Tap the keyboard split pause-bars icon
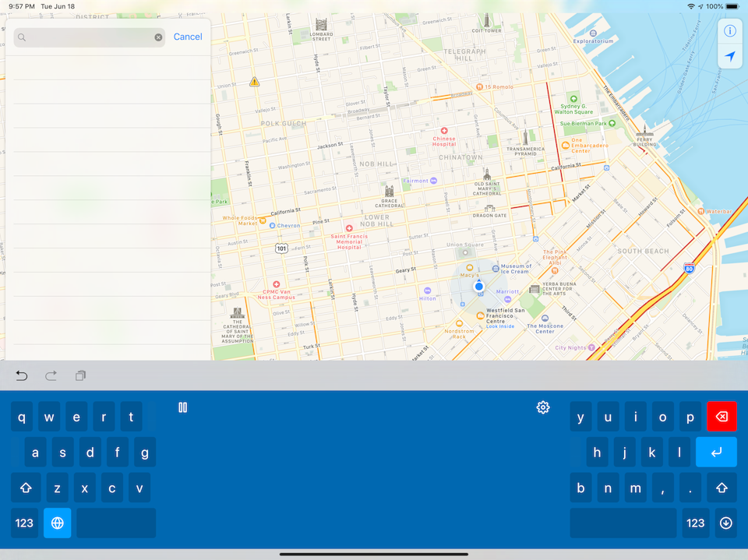 pyautogui.click(x=182, y=407)
